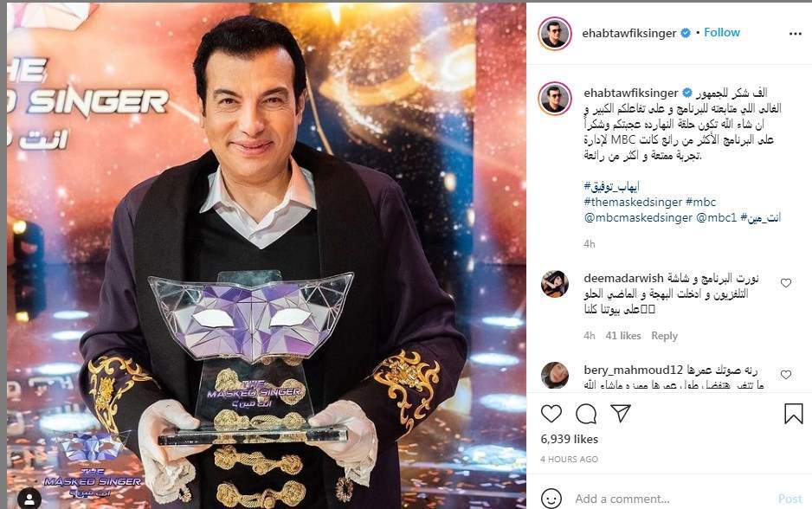Share post with paper plane icon
This screenshot has height=509, width=812.
[x=621, y=413]
